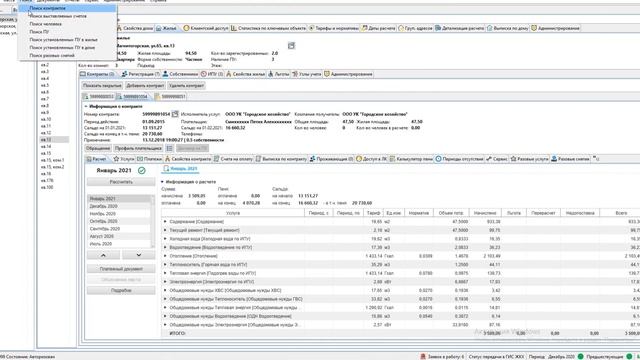Viewport: 640px width, 360px height.
Task: Select 'Поиск человека' menu entry
Action: pos(67,24)
